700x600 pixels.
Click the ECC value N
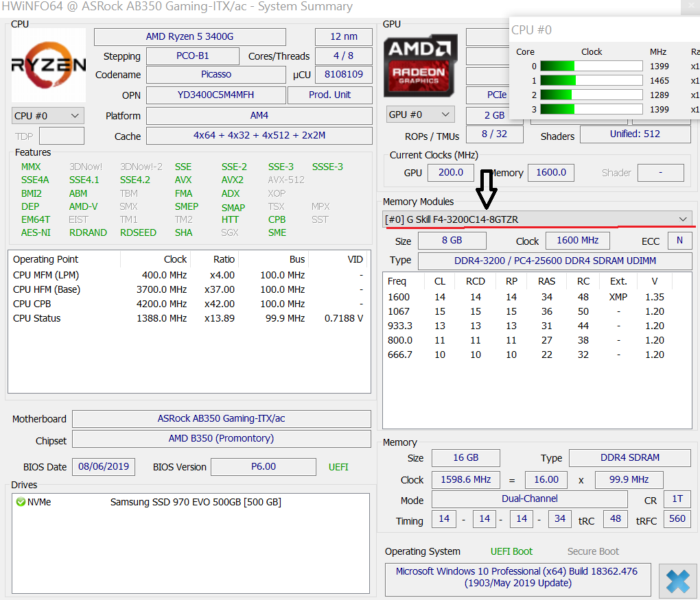pos(679,241)
